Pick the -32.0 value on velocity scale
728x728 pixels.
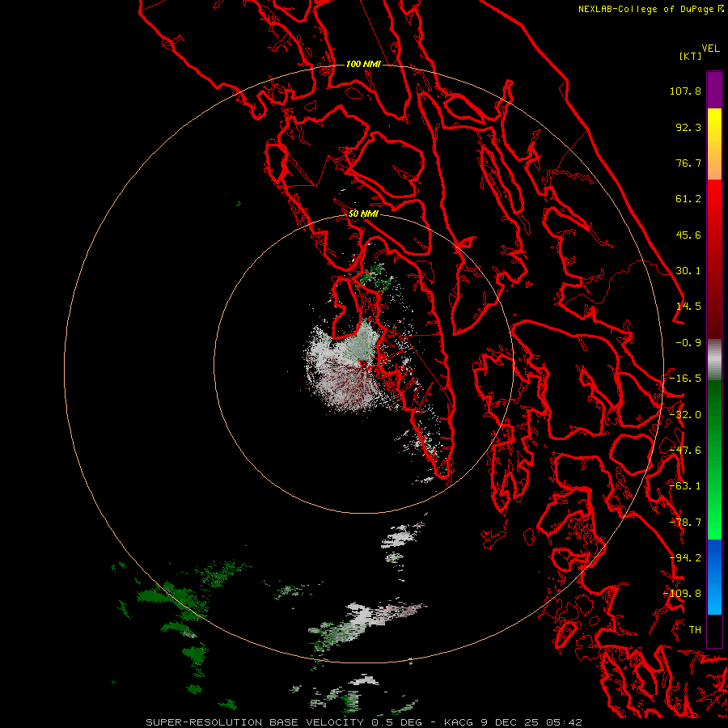(x=685, y=415)
